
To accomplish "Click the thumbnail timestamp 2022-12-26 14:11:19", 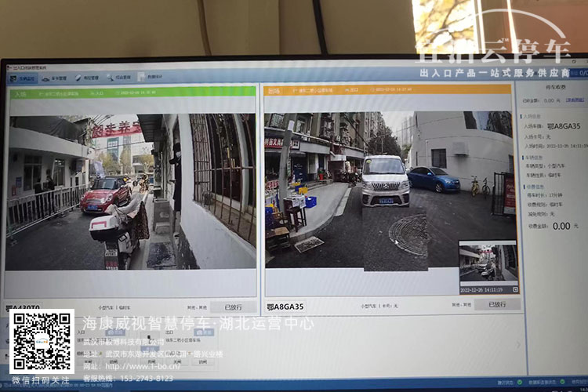I will (x=481, y=290).
